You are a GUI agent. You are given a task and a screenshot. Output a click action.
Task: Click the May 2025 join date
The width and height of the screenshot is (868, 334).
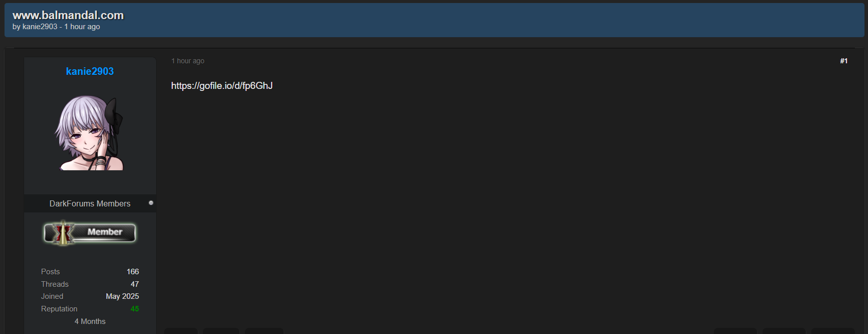pyautogui.click(x=122, y=296)
